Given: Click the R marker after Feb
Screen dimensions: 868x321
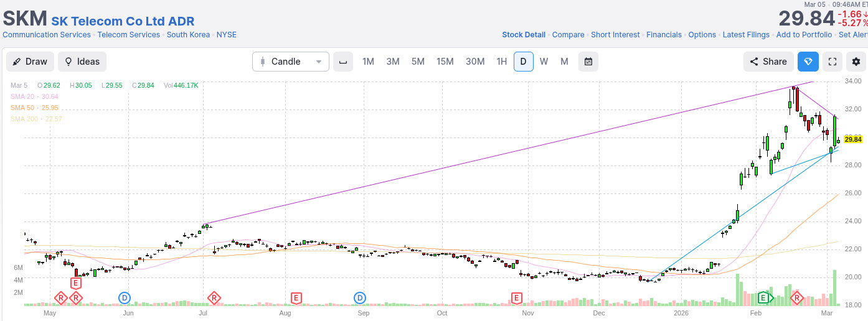Looking at the screenshot, I should coord(796,298).
